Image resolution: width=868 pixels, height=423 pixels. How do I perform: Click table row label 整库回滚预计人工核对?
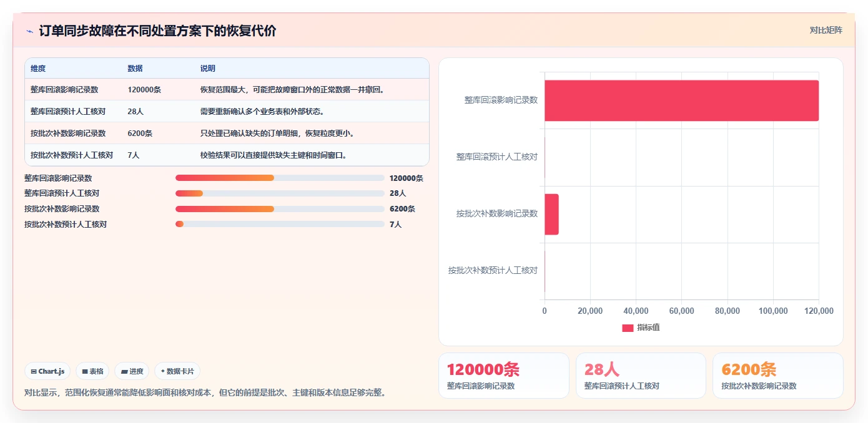point(68,112)
